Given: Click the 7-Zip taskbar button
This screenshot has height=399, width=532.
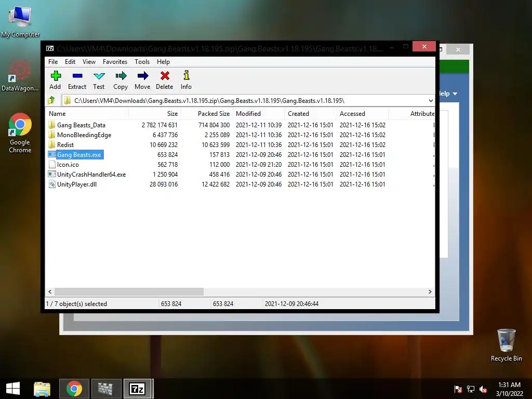Looking at the screenshot, I should click(x=137, y=389).
